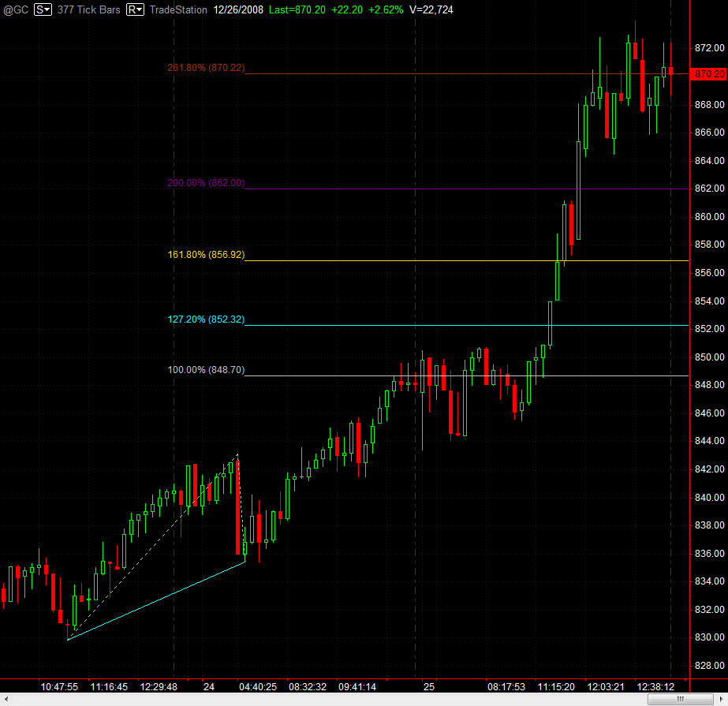Click the 840.00 price axis label

point(709,498)
